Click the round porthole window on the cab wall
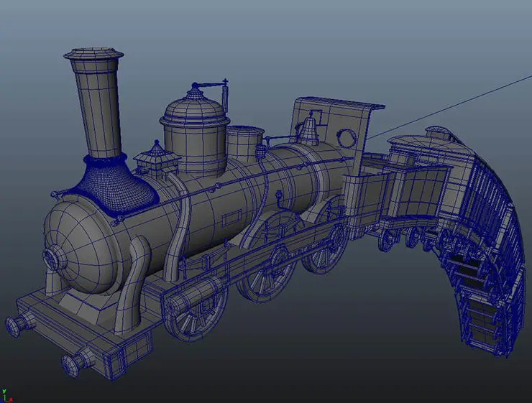This screenshot has width=532, height=403. tap(346, 138)
